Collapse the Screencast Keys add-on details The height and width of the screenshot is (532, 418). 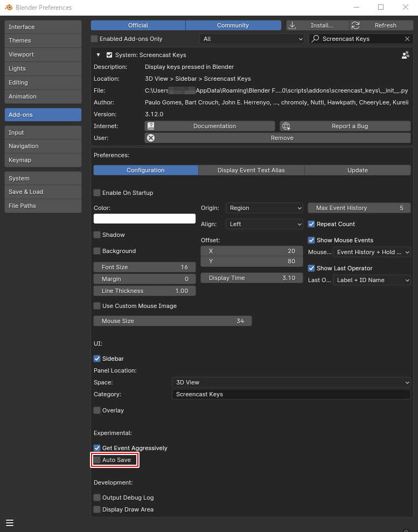pos(98,55)
